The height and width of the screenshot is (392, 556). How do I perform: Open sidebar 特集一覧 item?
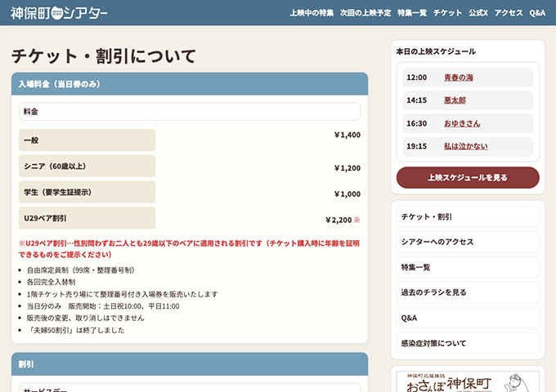click(468, 267)
